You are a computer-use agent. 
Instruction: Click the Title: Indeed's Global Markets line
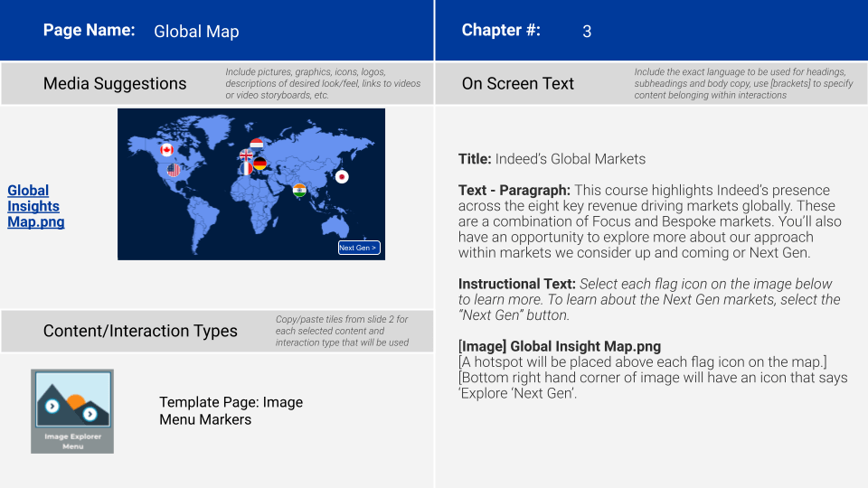click(x=552, y=159)
